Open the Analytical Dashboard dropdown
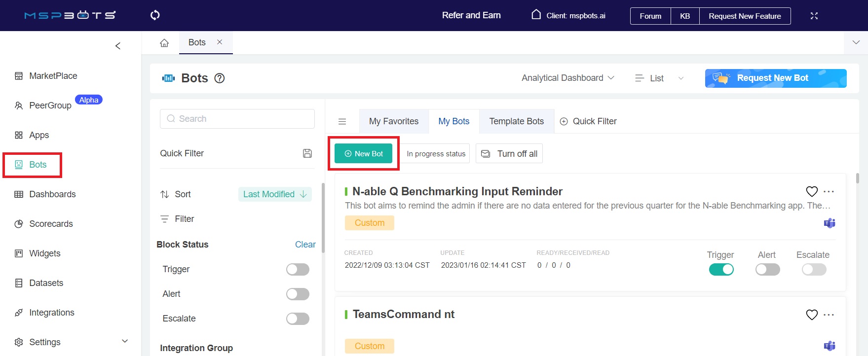The image size is (868, 356). (567, 78)
